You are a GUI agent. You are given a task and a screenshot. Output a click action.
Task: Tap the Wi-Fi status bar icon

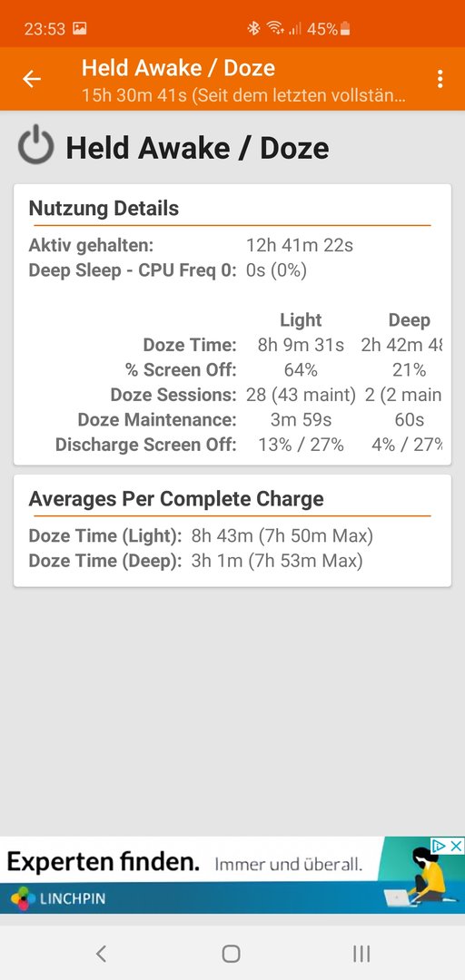275,28
